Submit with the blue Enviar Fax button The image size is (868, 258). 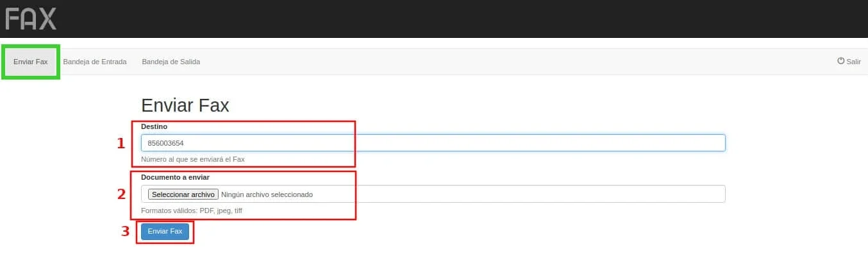click(165, 231)
